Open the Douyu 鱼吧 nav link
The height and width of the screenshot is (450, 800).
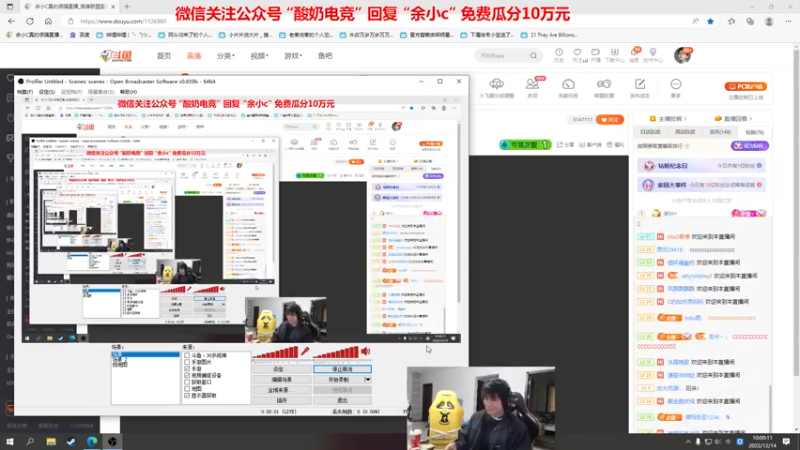(325, 56)
